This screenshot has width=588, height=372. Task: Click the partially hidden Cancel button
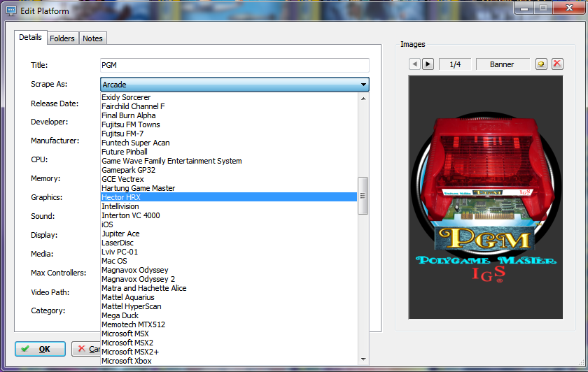(86, 349)
